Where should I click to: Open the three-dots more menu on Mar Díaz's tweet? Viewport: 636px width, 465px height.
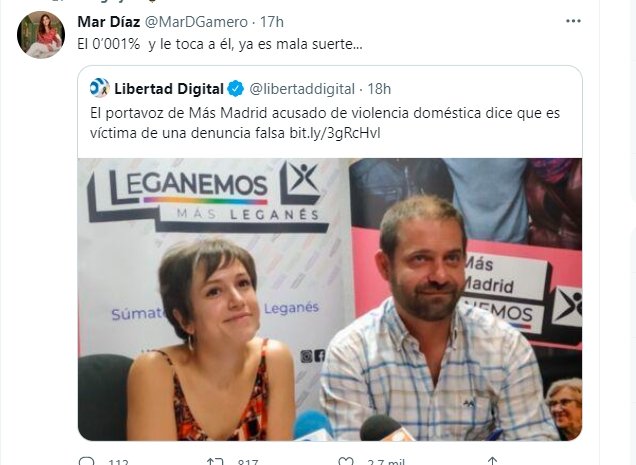coord(573,21)
